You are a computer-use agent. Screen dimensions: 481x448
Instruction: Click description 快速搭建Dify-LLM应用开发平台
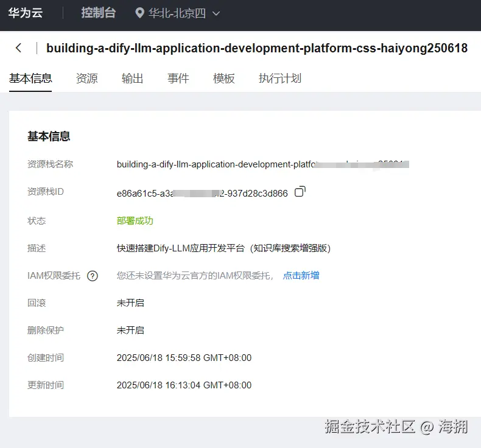pos(223,248)
